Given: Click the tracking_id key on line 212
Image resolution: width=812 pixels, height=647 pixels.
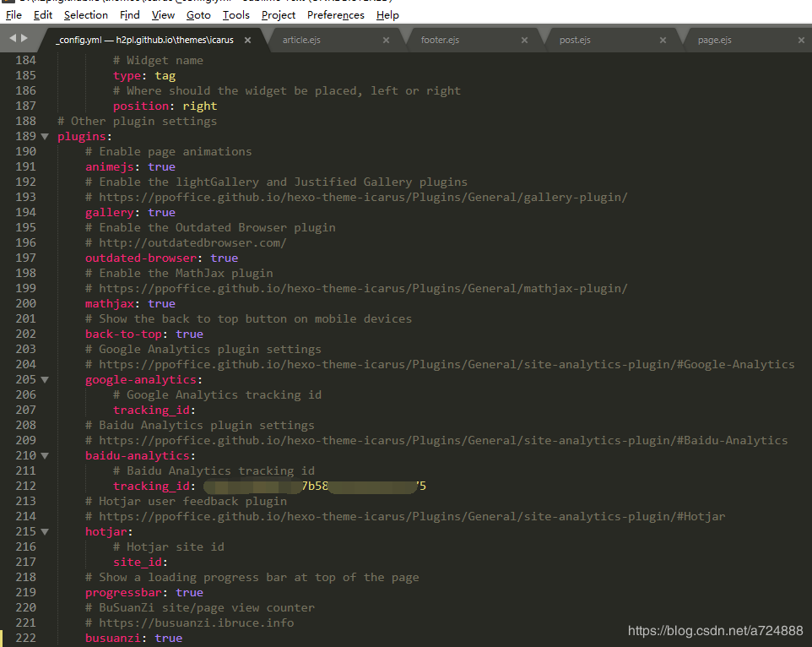Looking at the screenshot, I should [x=152, y=486].
